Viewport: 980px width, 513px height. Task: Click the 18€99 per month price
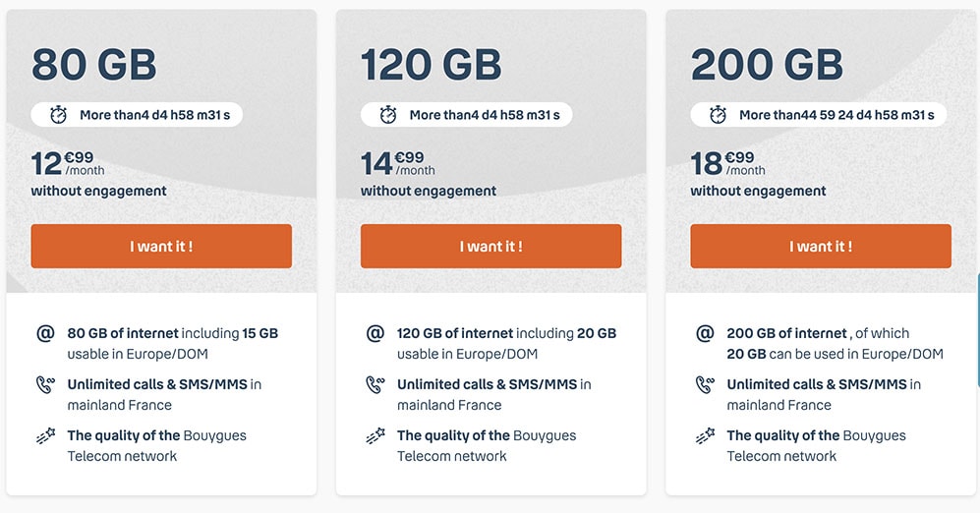728,164
